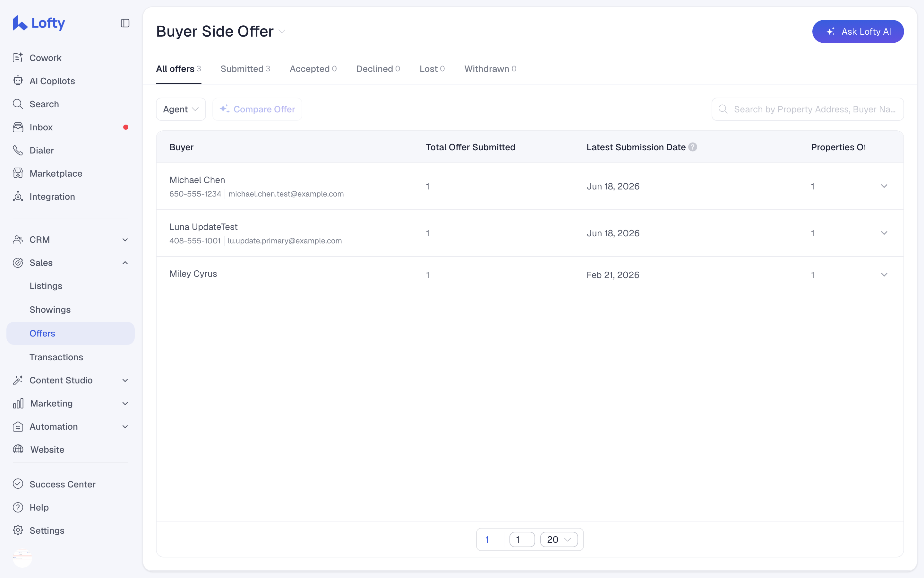Screen dimensions: 924x578
Task: Click page 1 in pagination
Action: pos(487,539)
